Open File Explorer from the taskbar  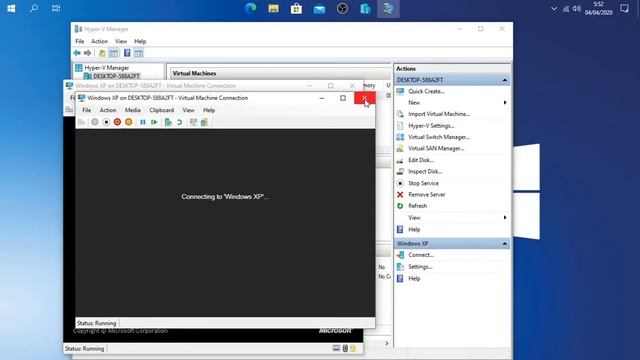(x=273, y=8)
